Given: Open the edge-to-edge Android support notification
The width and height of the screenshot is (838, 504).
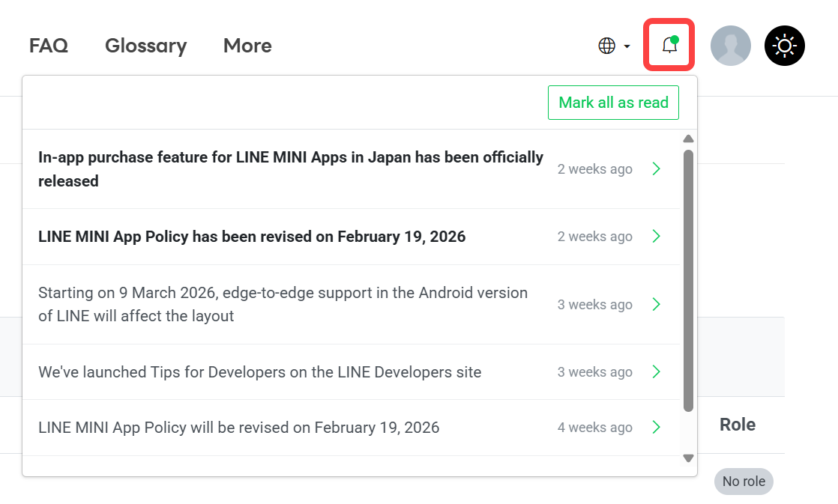Looking at the screenshot, I should [283, 304].
